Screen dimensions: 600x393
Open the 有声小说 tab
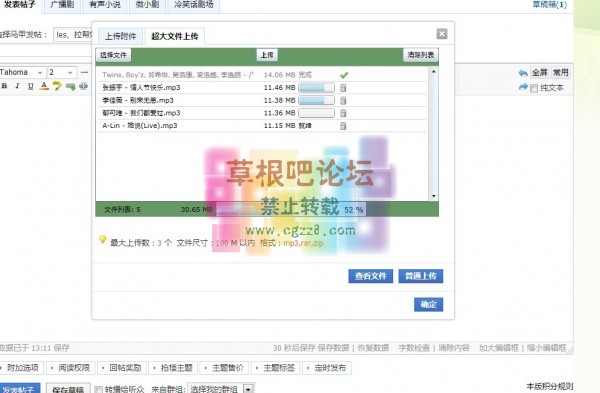105,5
